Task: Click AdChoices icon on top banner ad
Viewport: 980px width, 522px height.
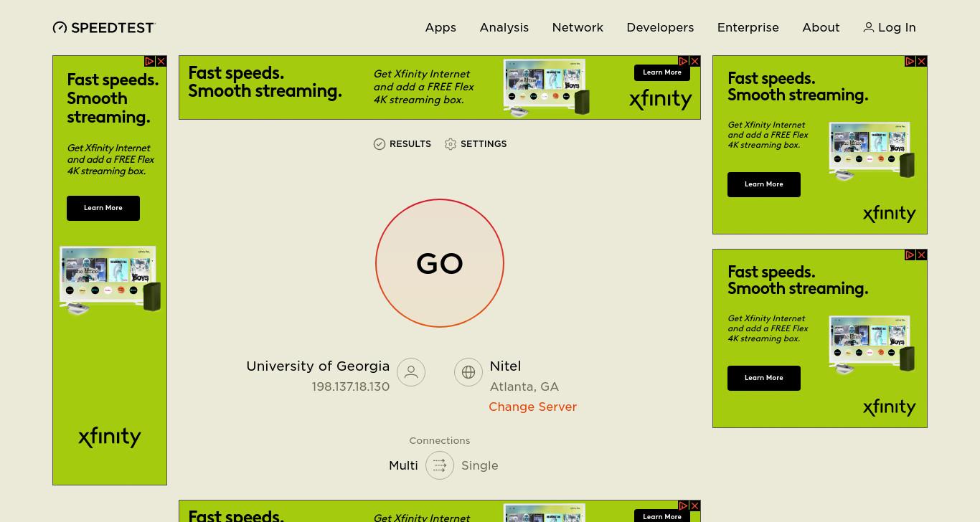Action: coord(684,62)
